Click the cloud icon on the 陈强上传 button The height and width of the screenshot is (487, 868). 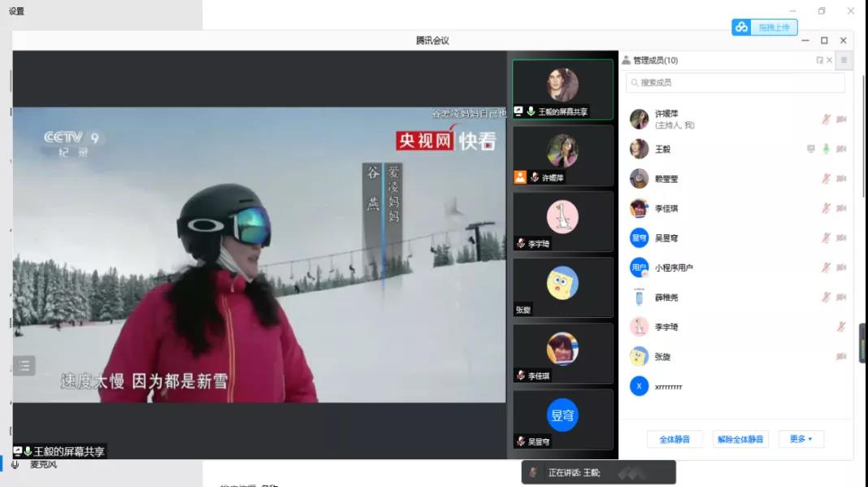pos(740,27)
